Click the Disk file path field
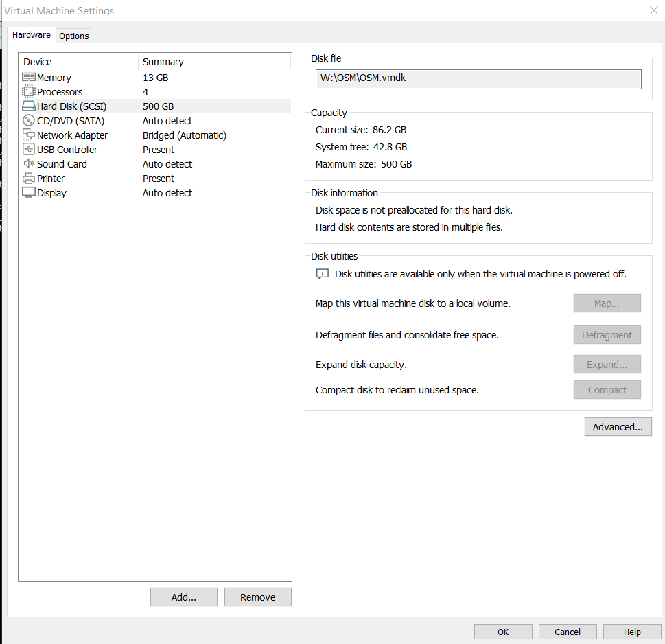Viewport: 665px width, 644px height. click(x=478, y=80)
